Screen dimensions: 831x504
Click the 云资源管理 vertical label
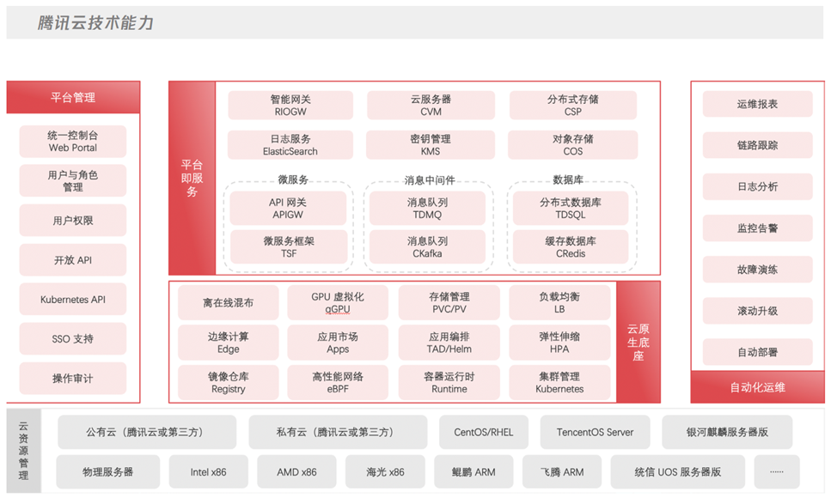click(x=24, y=451)
